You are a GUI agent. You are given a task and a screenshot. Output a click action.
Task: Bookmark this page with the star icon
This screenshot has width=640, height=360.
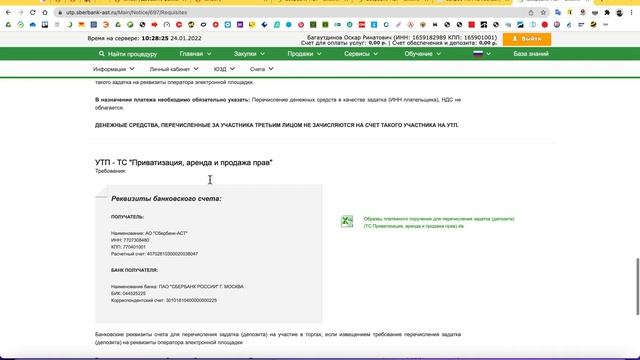point(543,13)
